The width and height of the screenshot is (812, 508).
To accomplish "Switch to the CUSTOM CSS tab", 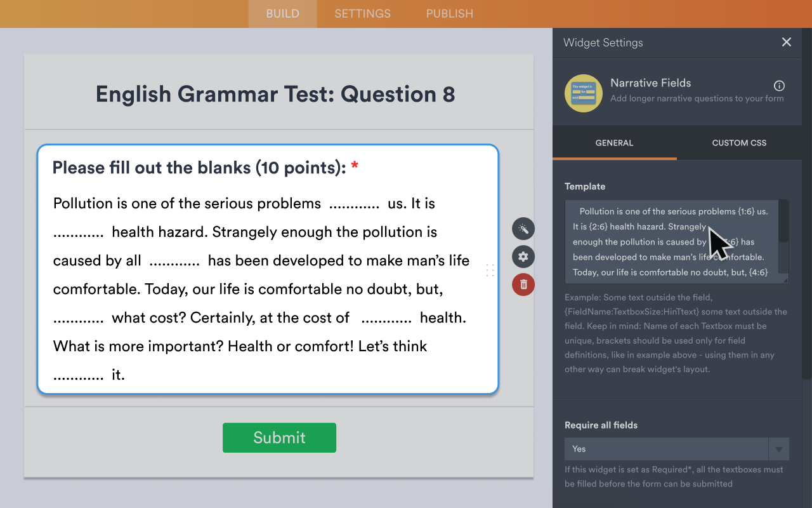I will click(738, 143).
